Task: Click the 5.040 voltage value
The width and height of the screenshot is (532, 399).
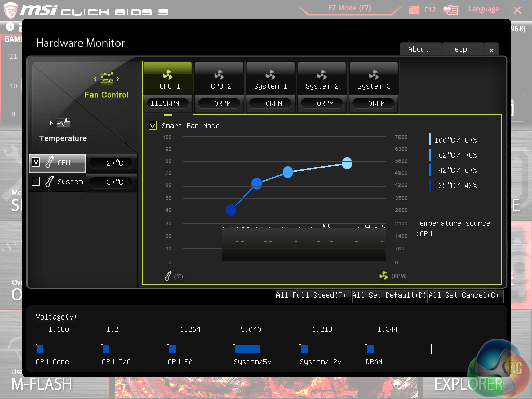Action: pos(251,329)
